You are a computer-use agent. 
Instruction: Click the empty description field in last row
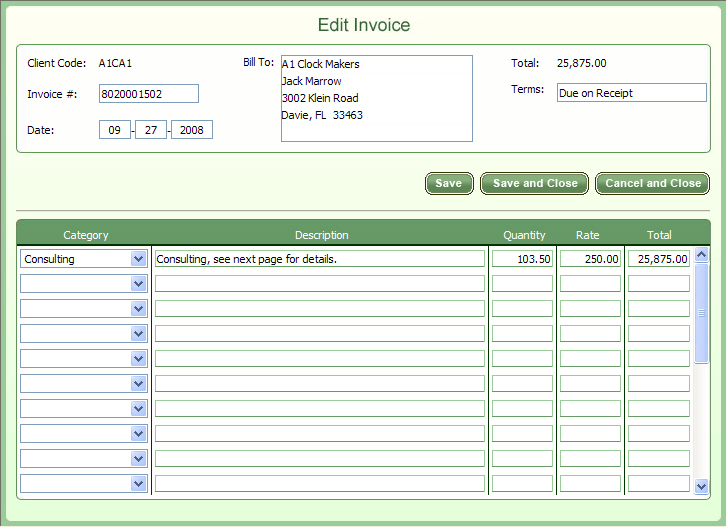(x=319, y=484)
